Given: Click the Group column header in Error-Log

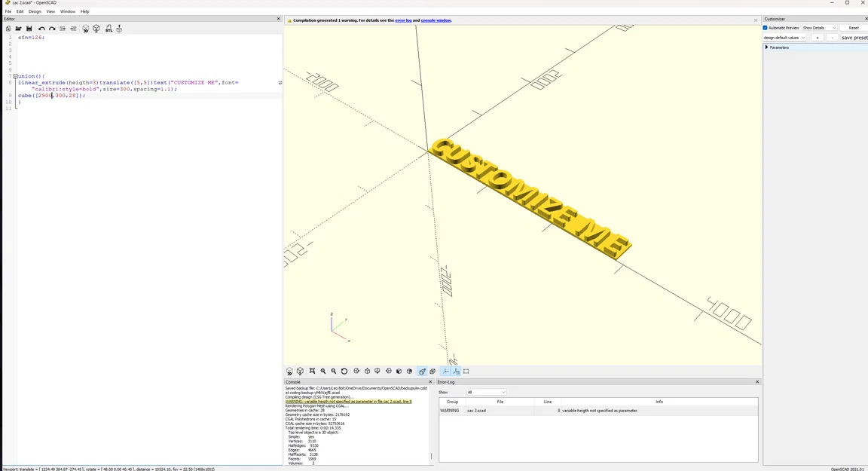Looking at the screenshot, I should pyautogui.click(x=452, y=402).
